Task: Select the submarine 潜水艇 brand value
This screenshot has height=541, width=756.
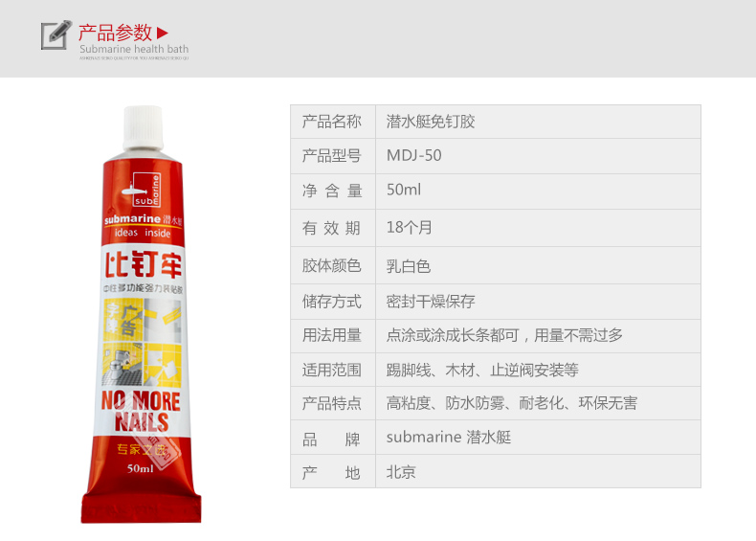Action: 449,438
